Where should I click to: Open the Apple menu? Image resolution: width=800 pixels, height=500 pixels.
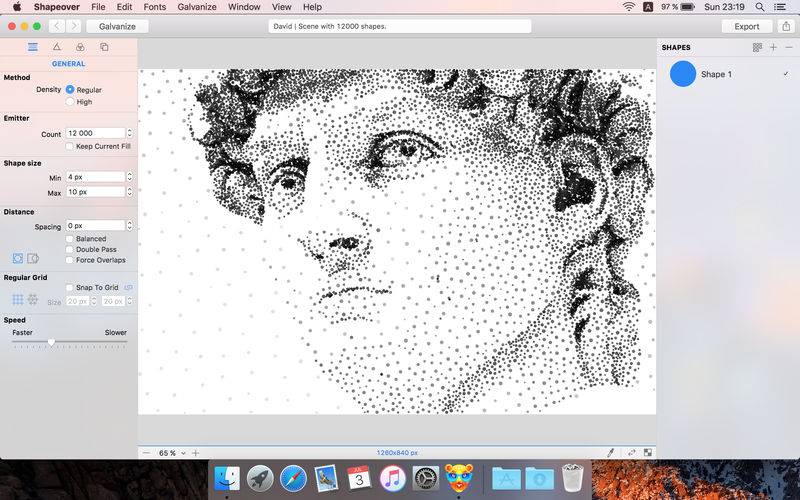(17, 7)
